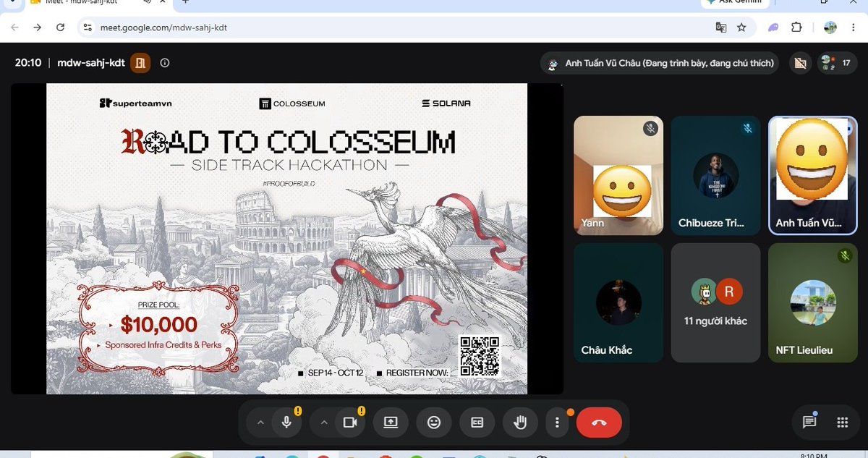This screenshot has height=458, width=868.
Task: Reload the page
Action: [x=61, y=27]
